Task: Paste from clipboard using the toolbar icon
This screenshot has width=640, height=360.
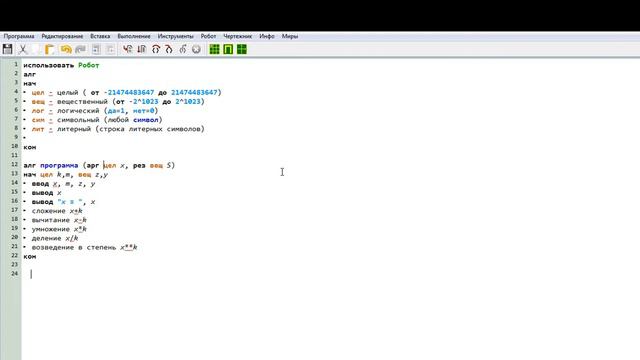Action: [x=49, y=49]
